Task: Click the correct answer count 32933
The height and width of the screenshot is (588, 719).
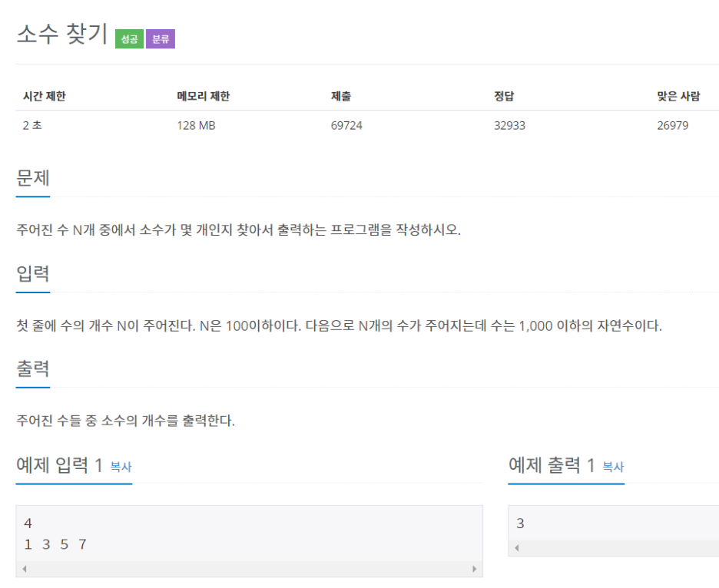Action: coord(509,125)
